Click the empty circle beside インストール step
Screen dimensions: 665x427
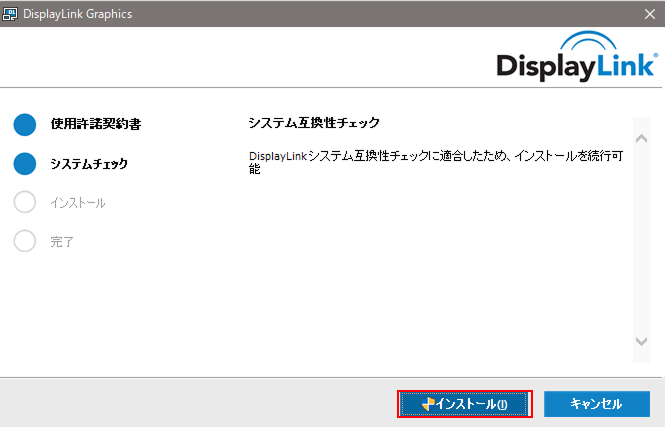tap(25, 202)
